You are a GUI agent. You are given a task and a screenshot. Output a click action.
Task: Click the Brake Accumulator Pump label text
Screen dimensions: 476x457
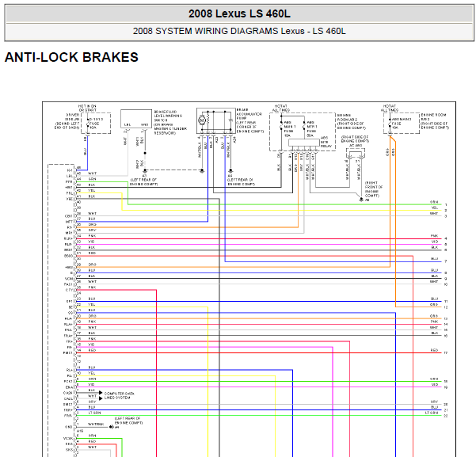point(249,114)
